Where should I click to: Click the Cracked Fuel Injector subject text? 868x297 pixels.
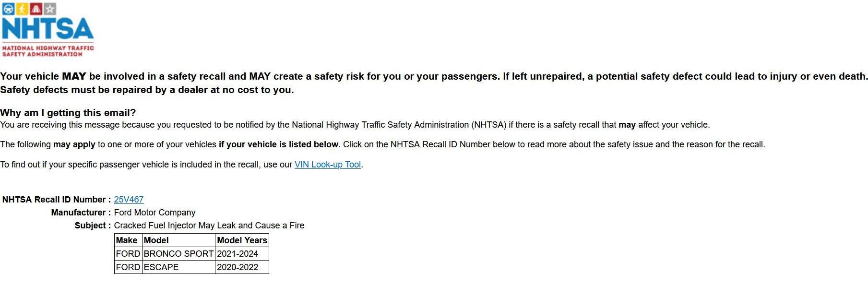pyautogui.click(x=209, y=226)
